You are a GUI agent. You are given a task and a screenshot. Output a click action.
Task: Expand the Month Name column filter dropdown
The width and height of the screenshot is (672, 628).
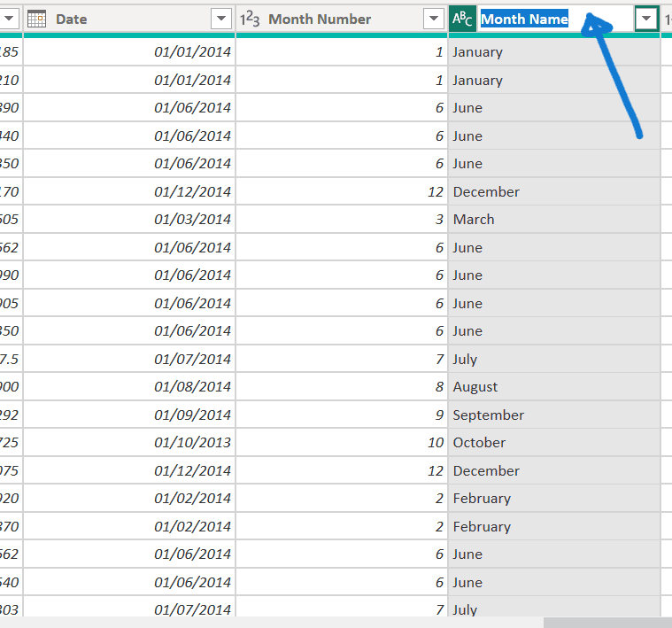[647, 19]
